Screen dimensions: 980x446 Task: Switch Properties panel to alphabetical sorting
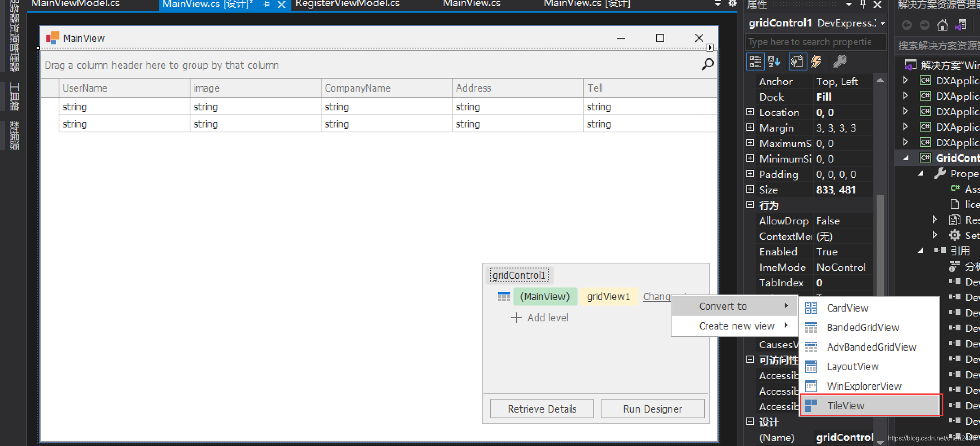[774, 62]
